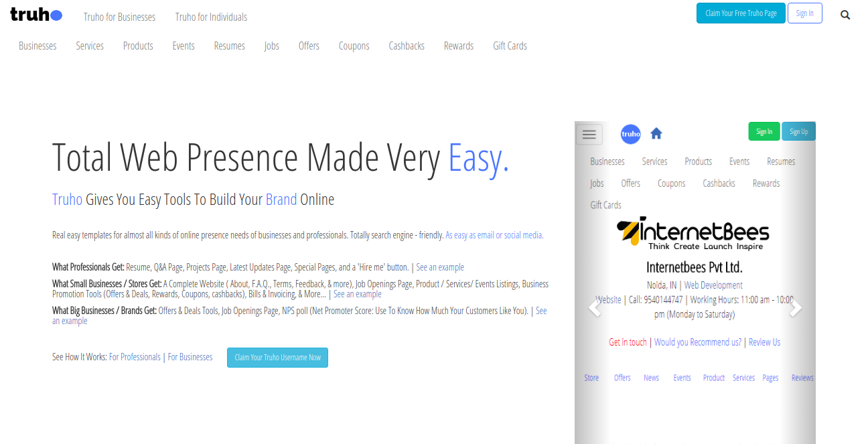Select Rewards in preview navigation
The image size is (868, 444).
click(x=766, y=183)
